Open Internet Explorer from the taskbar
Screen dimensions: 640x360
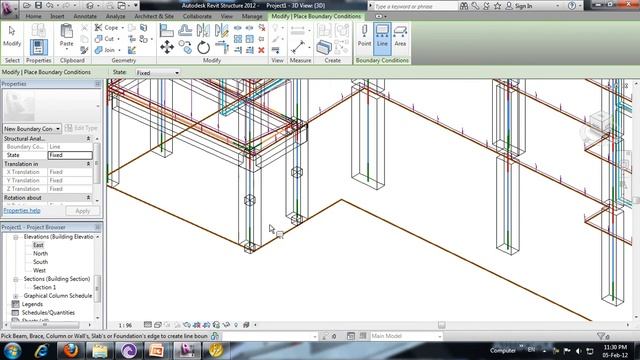[42, 351]
